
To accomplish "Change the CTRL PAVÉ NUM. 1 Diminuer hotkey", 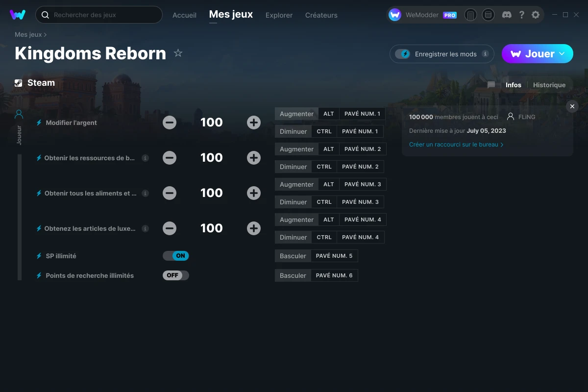I will 329,131.
